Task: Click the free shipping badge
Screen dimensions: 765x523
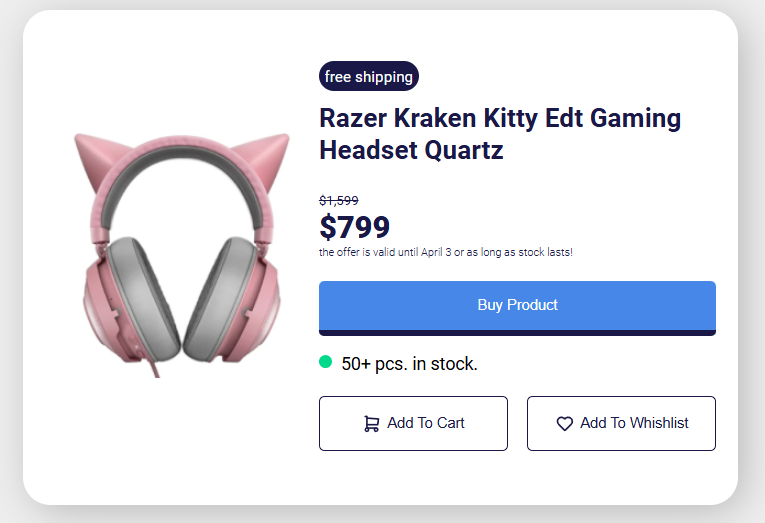Action: (368, 77)
